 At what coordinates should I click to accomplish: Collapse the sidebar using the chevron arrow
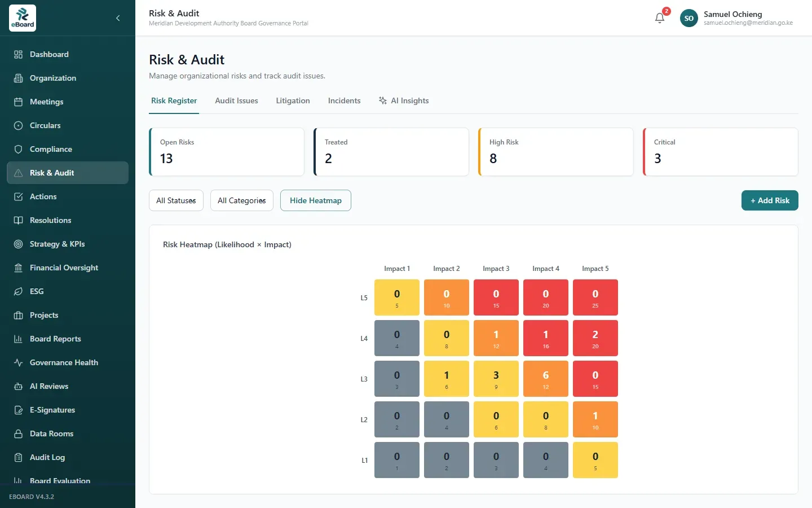click(118, 18)
